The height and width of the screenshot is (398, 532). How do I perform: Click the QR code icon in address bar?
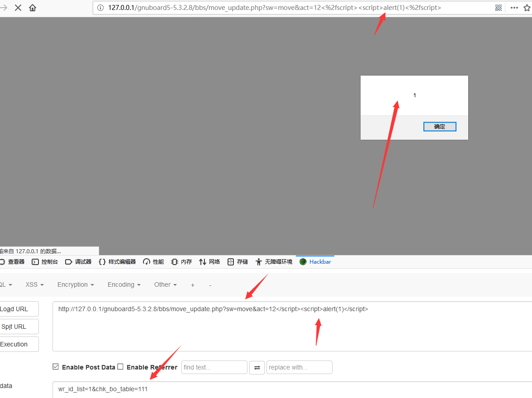[x=499, y=8]
